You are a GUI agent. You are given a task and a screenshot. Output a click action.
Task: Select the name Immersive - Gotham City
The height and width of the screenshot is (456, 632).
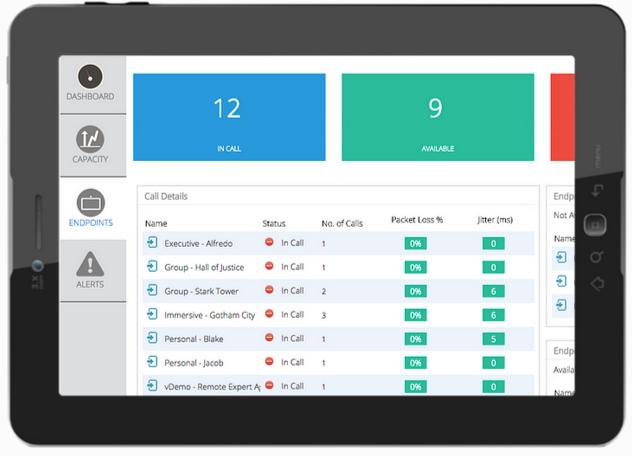pos(210,315)
